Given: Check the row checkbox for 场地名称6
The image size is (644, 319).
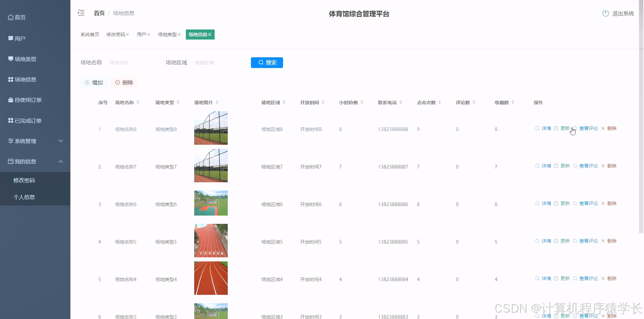Looking at the screenshot, I should point(84,204).
